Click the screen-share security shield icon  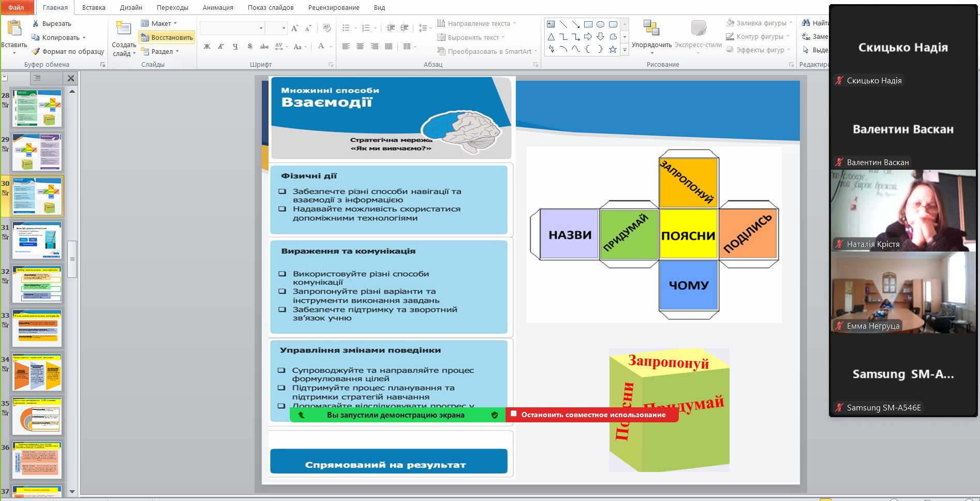(495, 415)
